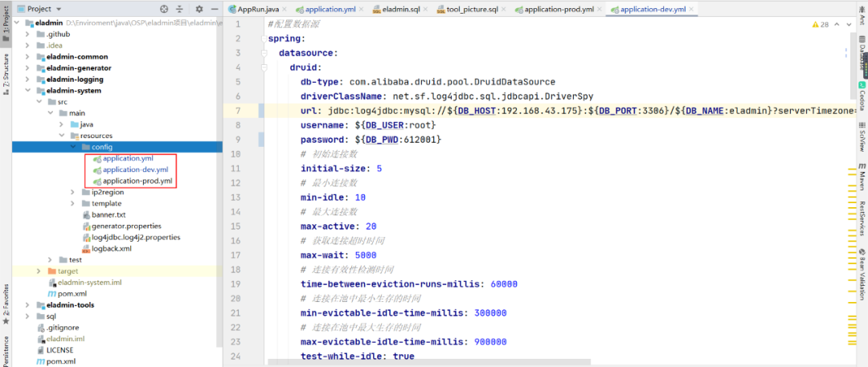Click the warnings indicator showing 28
Viewport: 868px width, 367px height.
point(820,24)
